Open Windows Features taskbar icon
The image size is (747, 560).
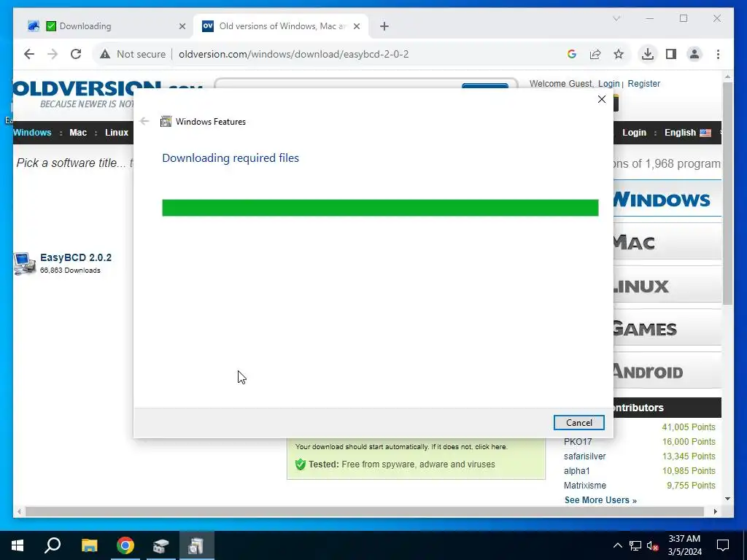coord(196,545)
